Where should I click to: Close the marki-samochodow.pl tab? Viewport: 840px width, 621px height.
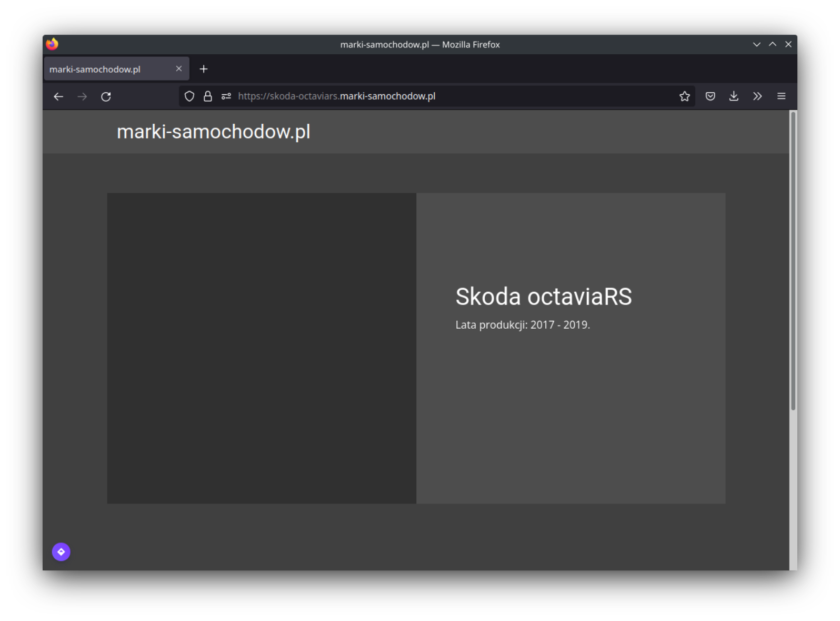coord(179,68)
